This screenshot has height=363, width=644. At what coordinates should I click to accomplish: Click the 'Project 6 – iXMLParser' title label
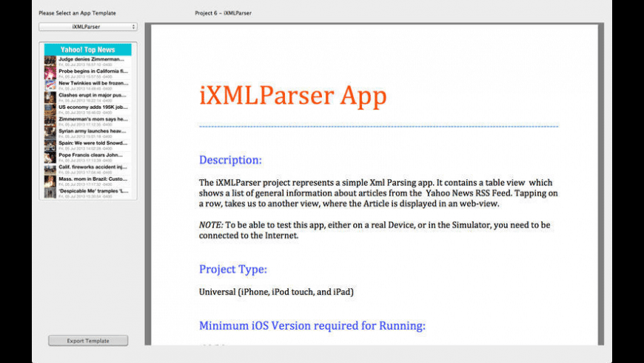coord(223,13)
